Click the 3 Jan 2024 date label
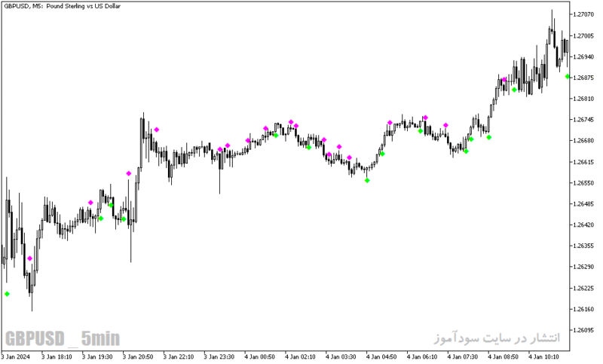 15,357
